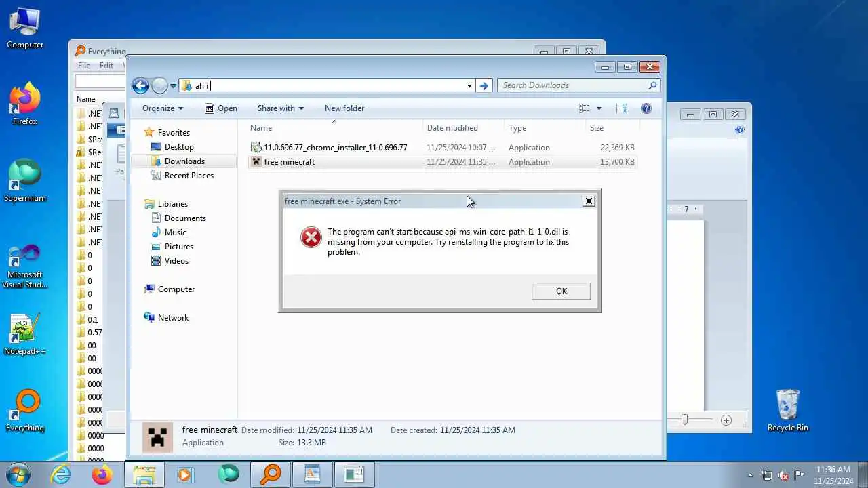Click the Action Center flag tray icon
This screenshot has height=488, width=868.
click(x=800, y=475)
